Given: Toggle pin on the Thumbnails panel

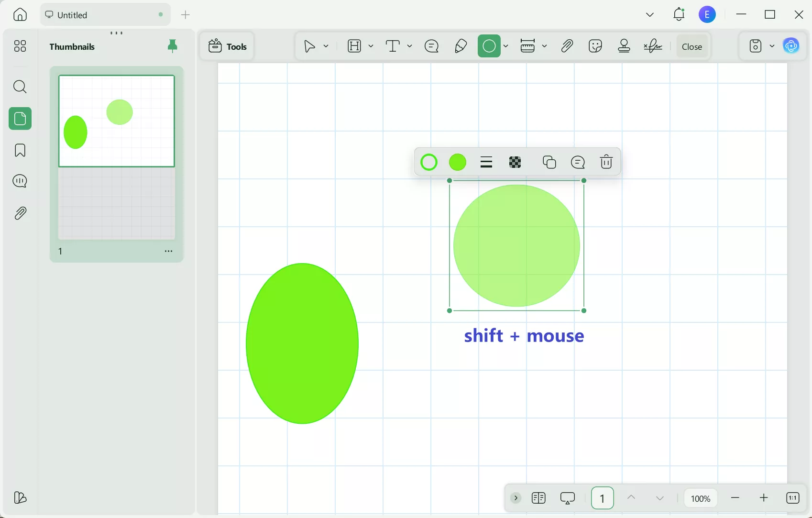Looking at the screenshot, I should (x=173, y=46).
